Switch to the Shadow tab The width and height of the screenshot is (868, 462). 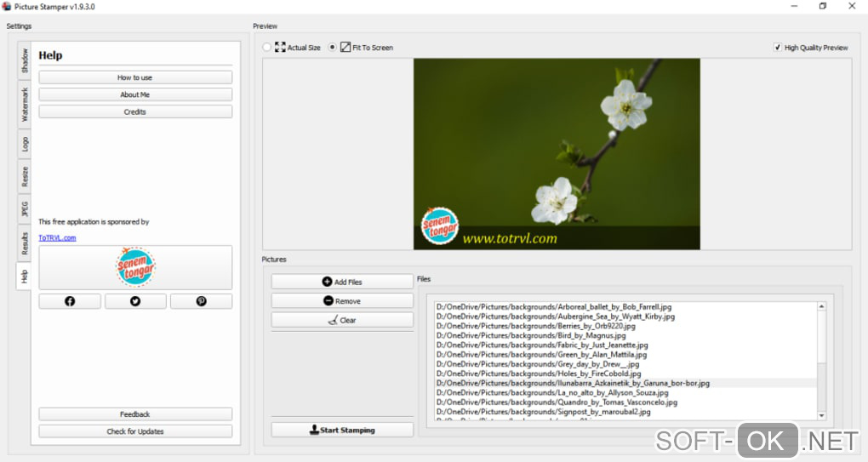25,60
